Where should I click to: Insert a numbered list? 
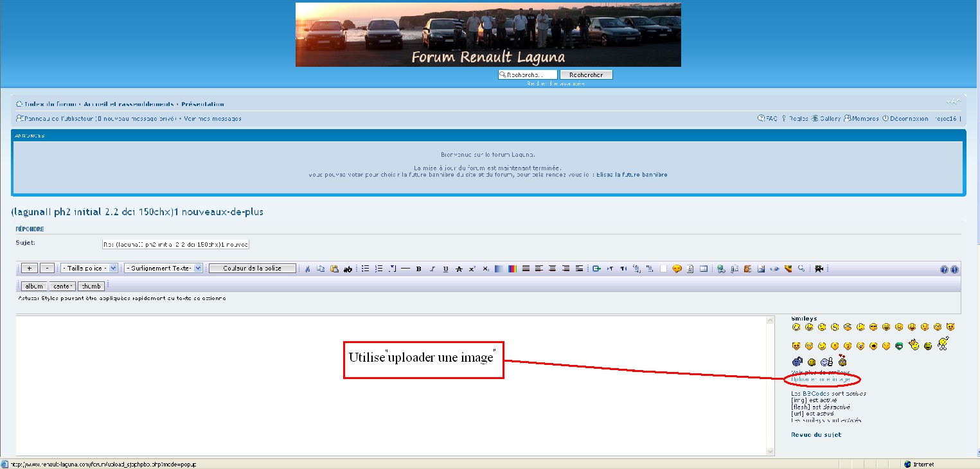(379, 269)
